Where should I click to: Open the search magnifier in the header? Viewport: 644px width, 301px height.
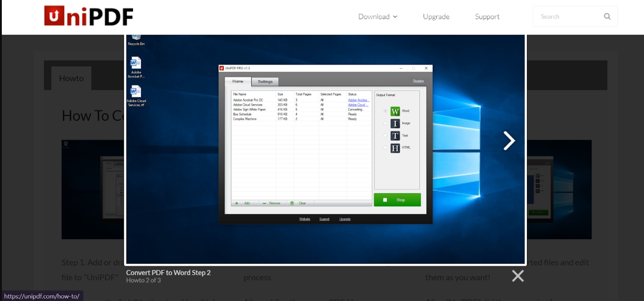click(x=607, y=16)
